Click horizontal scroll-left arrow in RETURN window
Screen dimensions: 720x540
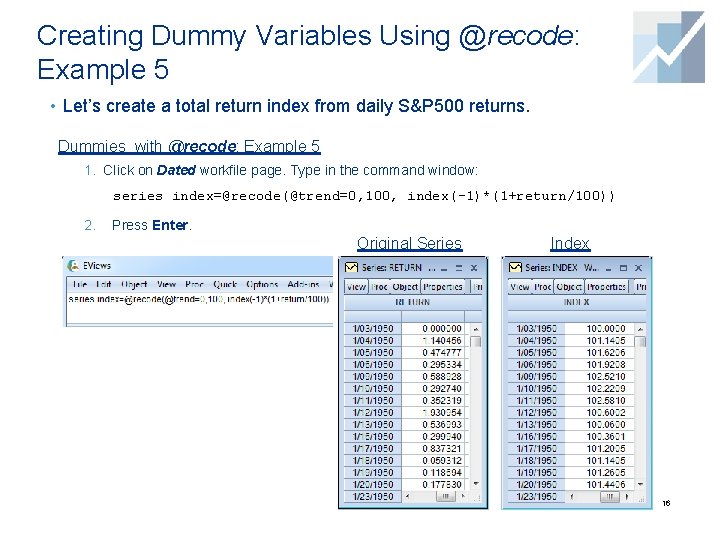click(x=407, y=496)
